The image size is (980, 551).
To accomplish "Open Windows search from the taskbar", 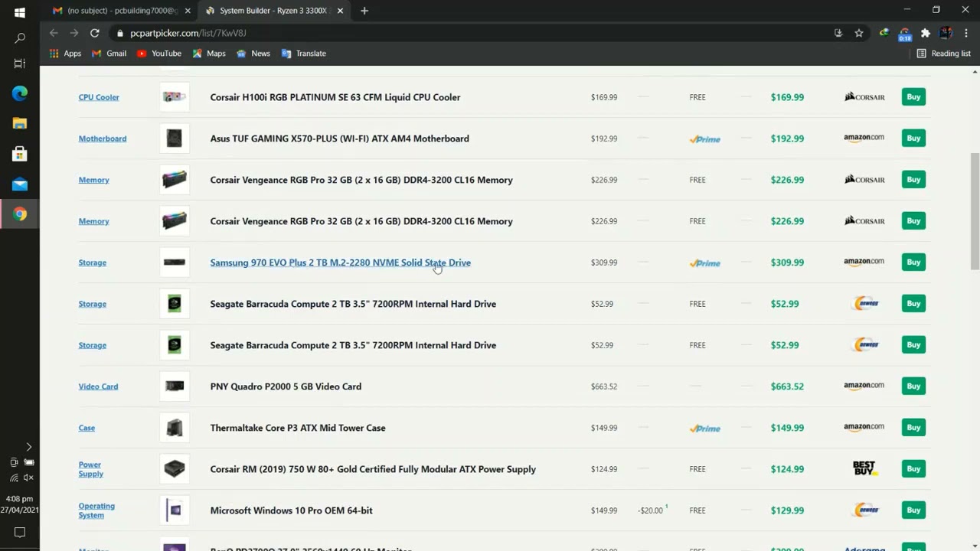I will coord(20,38).
